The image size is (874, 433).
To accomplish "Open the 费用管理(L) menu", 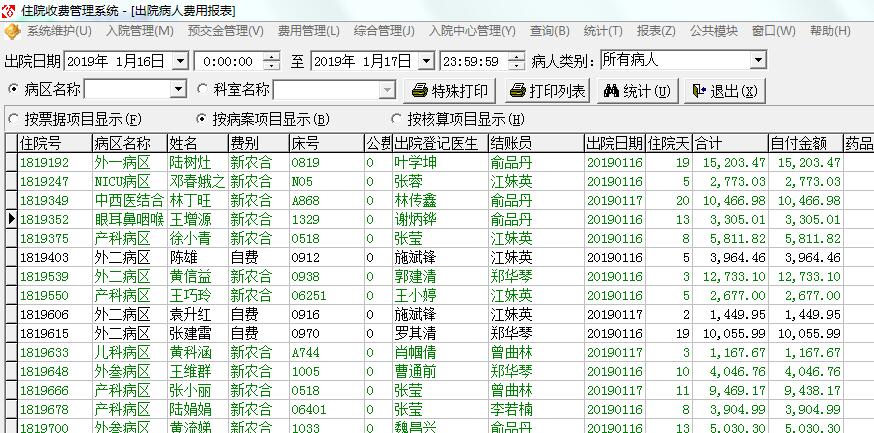I will [x=309, y=31].
